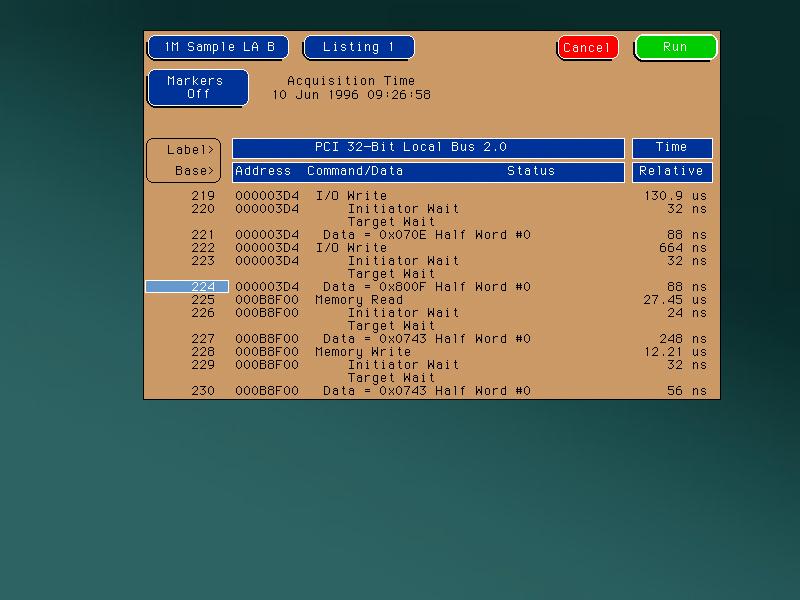This screenshot has width=800, height=600.
Task: Click the 88 ns time on row 221
Action: tap(687, 235)
